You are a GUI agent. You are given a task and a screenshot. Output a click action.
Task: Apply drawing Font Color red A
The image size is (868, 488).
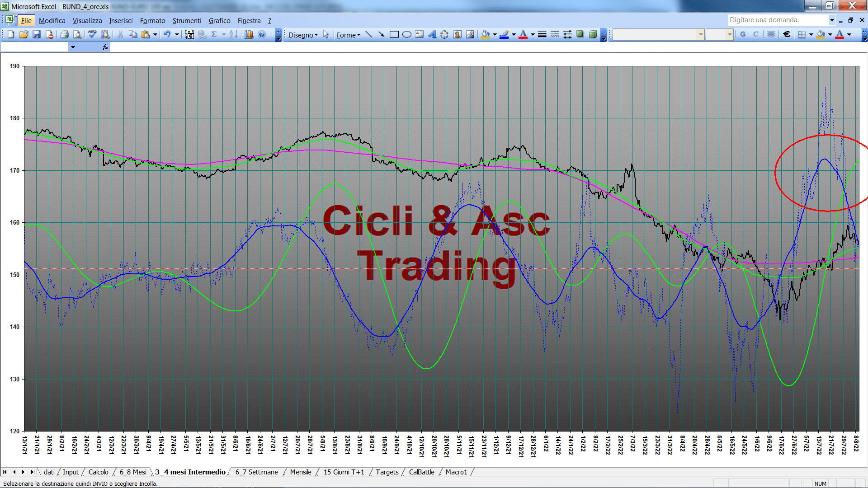click(x=523, y=34)
